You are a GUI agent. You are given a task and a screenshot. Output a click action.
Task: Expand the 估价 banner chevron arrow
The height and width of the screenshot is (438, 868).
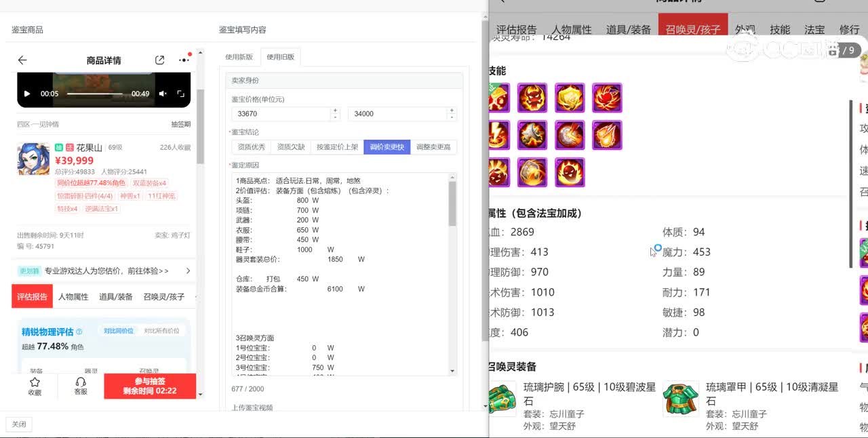coord(188,271)
